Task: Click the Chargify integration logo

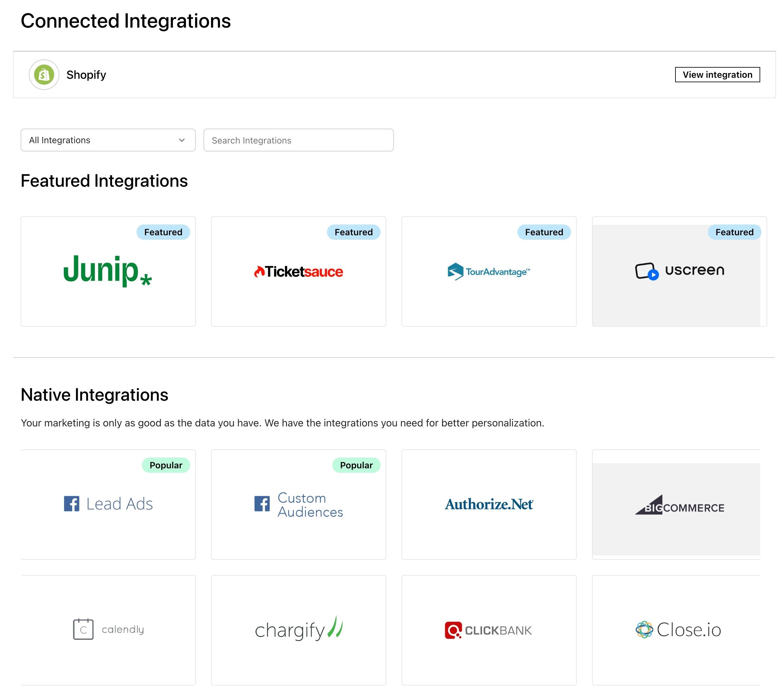Action: click(298, 629)
